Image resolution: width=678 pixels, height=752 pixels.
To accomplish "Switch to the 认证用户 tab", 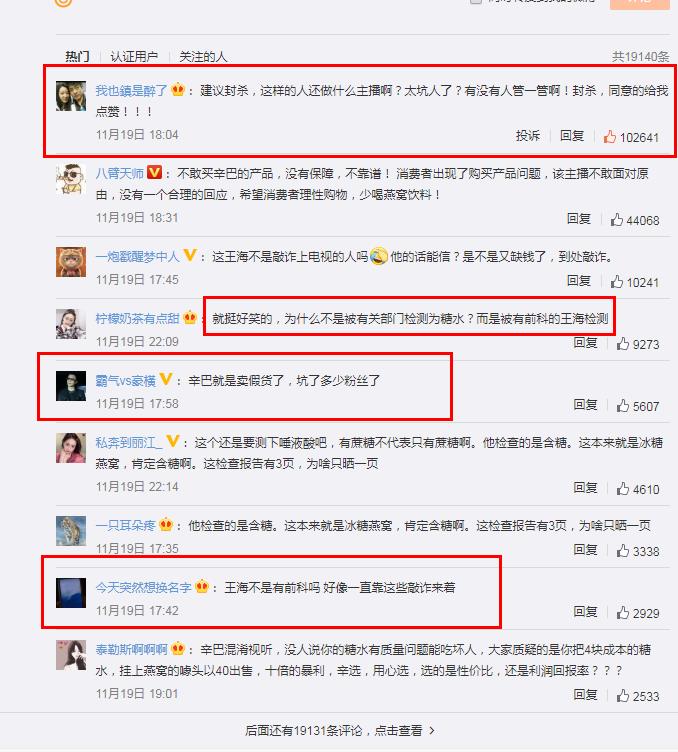I will click(x=134, y=57).
